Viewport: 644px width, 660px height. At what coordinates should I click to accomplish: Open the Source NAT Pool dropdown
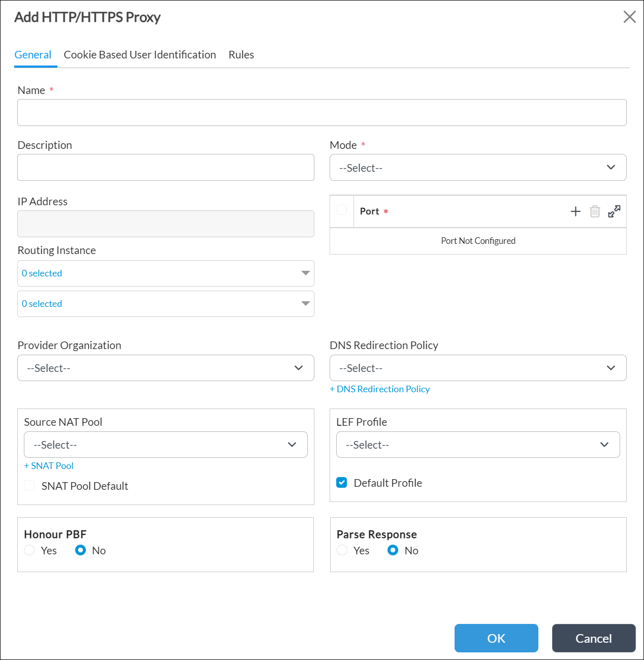[166, 445]
